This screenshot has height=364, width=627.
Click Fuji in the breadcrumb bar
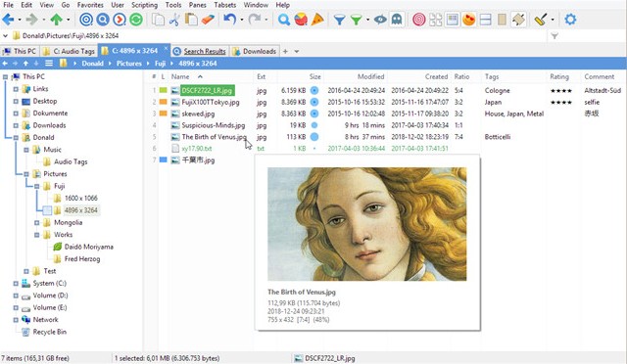pyautogui.click(x=160, y=64)
